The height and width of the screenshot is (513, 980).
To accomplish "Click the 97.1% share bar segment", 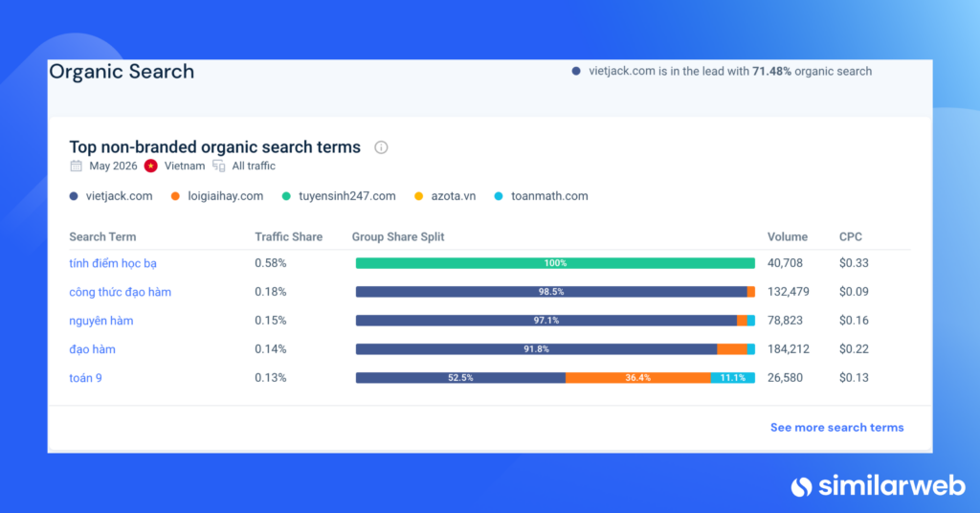I will coord(546,321).
